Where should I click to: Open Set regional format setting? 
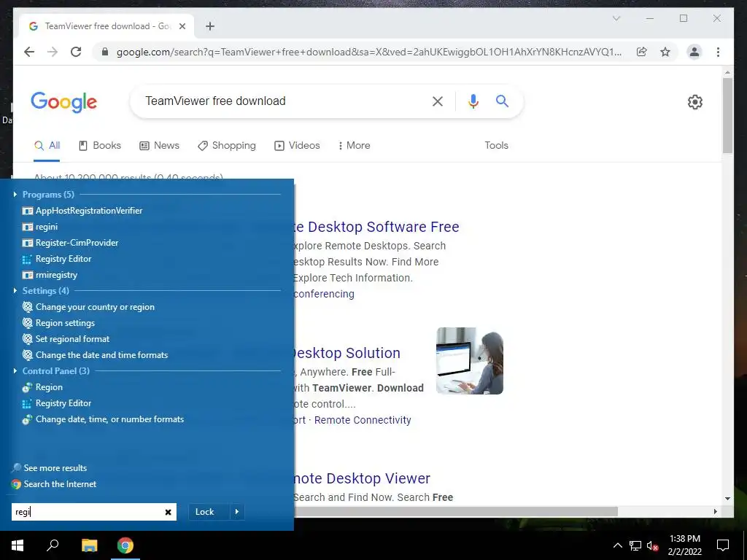(x=66, y=339)
